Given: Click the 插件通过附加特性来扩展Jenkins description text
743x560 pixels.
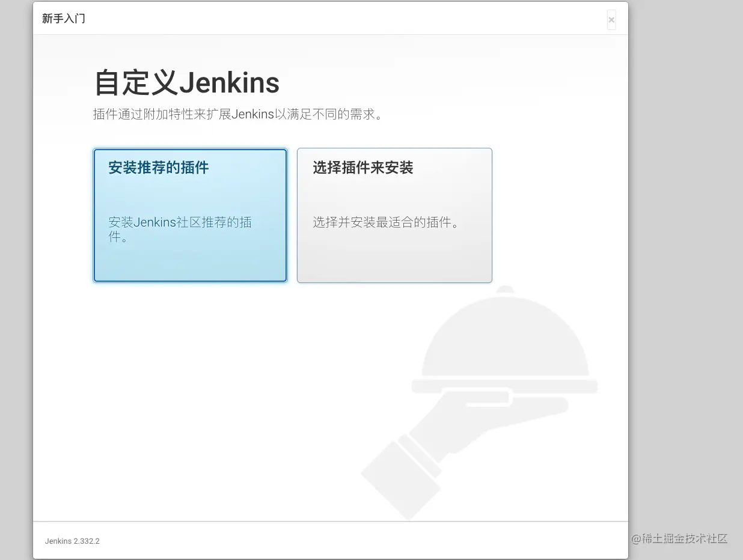Looking at the screenshot, I should [238, 114].
